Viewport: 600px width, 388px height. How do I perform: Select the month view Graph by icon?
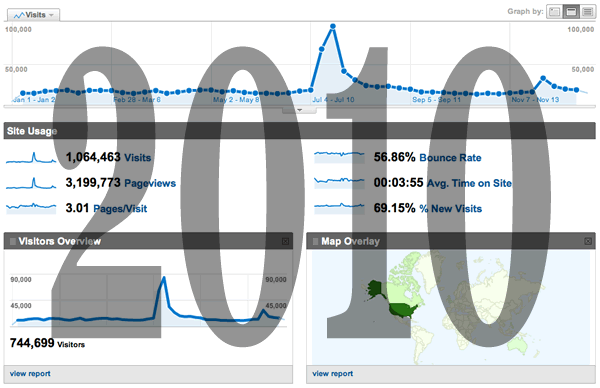pyautogui.click(x=587, y=12)
